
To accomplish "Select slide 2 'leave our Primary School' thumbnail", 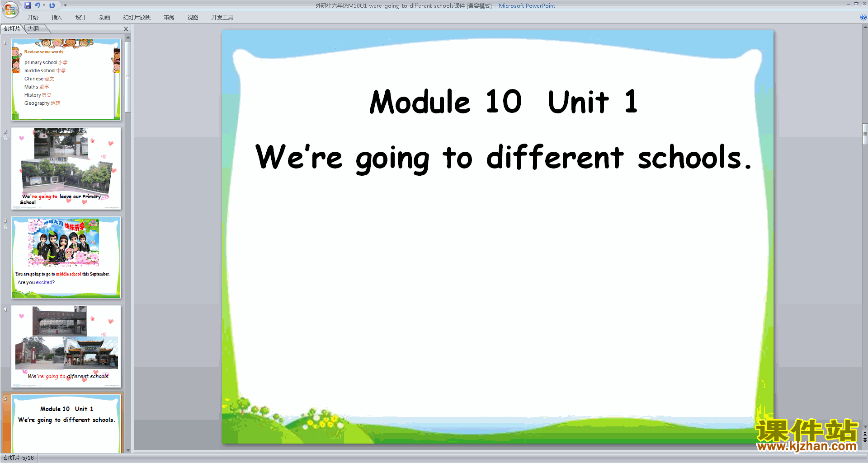I will (x=66, y=168).
